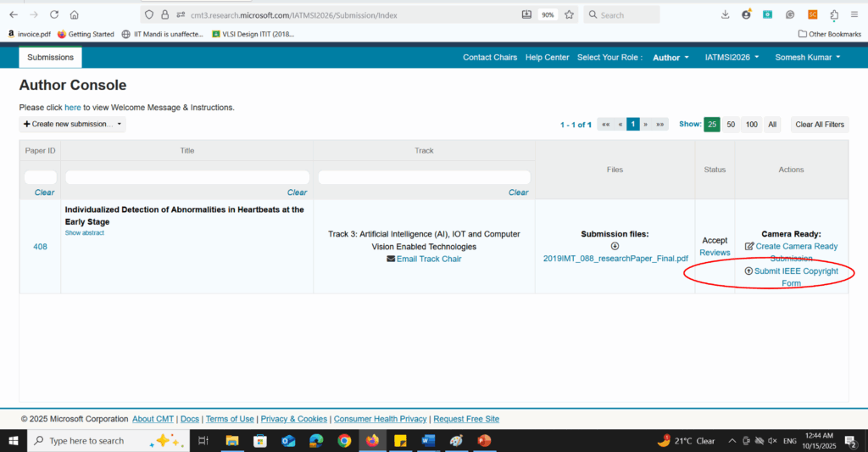This screenshot has width=868, height=452.
Task: Show 50 entries per page
Action: click(731, 125)
